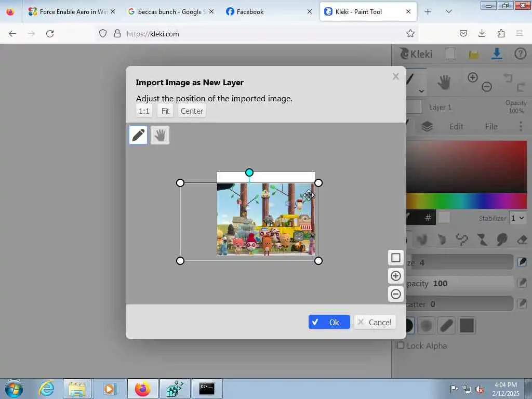Click the cyan rotation handle
This screenshot has height=399, width=532.
pyautogui.click(x=249, y=172)
